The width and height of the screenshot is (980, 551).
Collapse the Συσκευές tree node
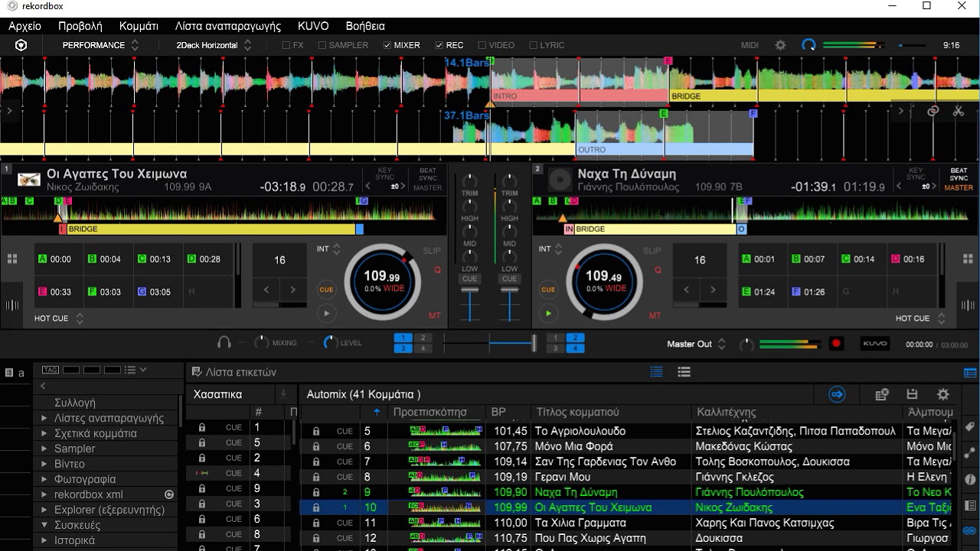click(44, 525)
